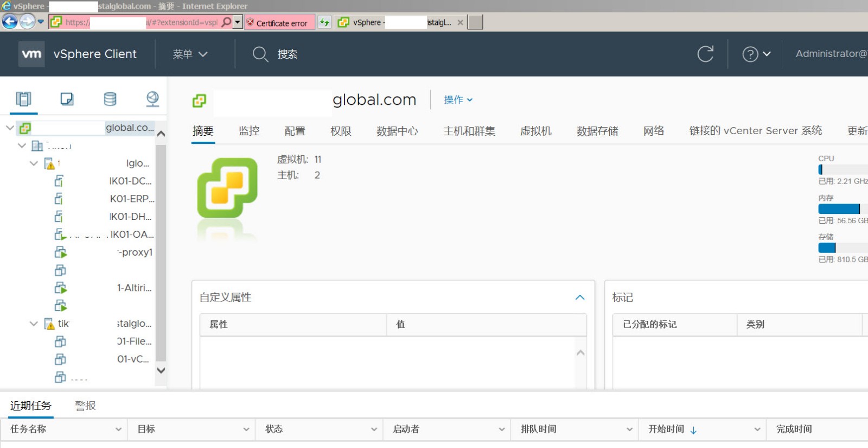This screenshot has width=868, height=448.
Task: Go forward with browser forward arrow
Action: coord(27,22)
